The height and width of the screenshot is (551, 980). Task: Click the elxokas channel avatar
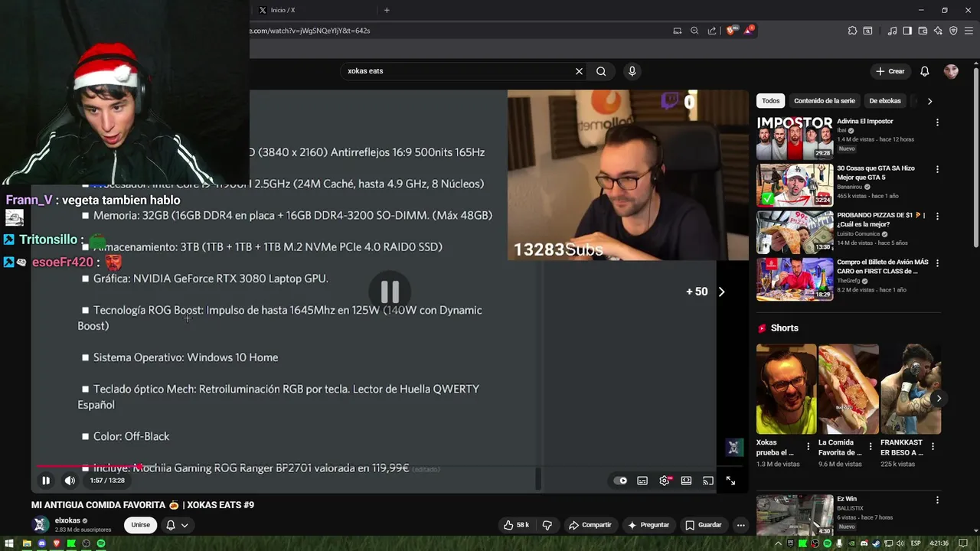click(x=41, y=525)
